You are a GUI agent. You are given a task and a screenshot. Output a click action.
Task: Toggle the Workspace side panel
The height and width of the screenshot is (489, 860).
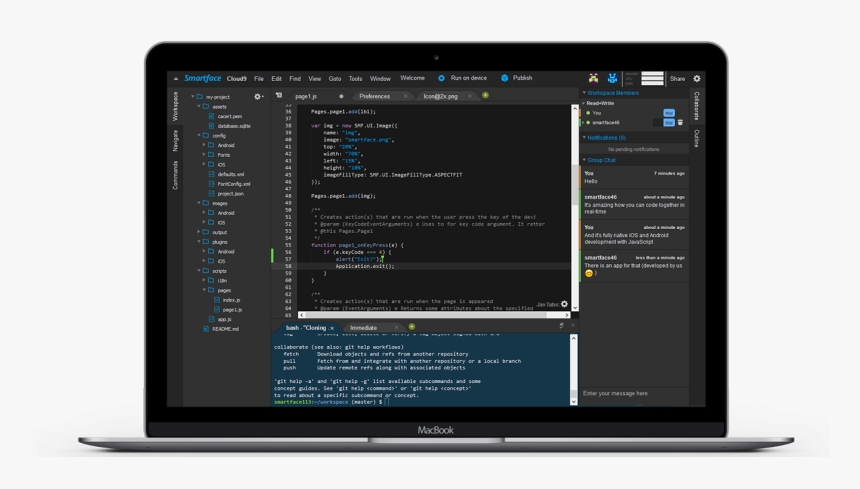click(175, 106)
